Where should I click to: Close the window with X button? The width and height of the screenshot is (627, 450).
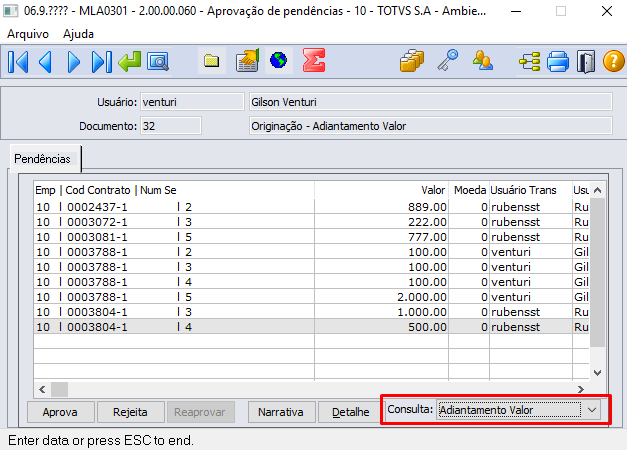607,11
